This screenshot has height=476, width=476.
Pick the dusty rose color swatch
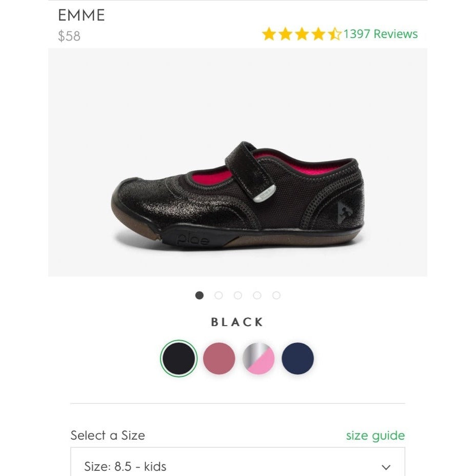click(219, 359)
